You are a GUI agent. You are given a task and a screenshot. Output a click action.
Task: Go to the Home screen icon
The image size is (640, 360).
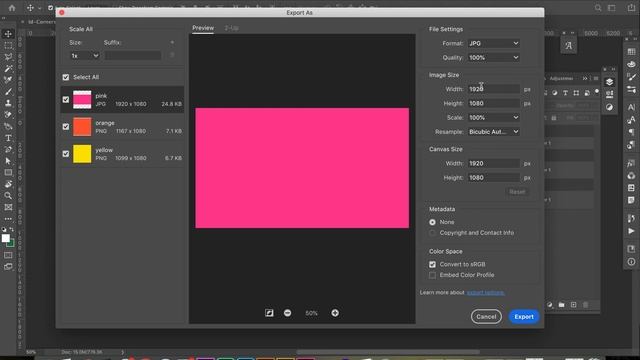pyautogui.click(x=12, y=7)
